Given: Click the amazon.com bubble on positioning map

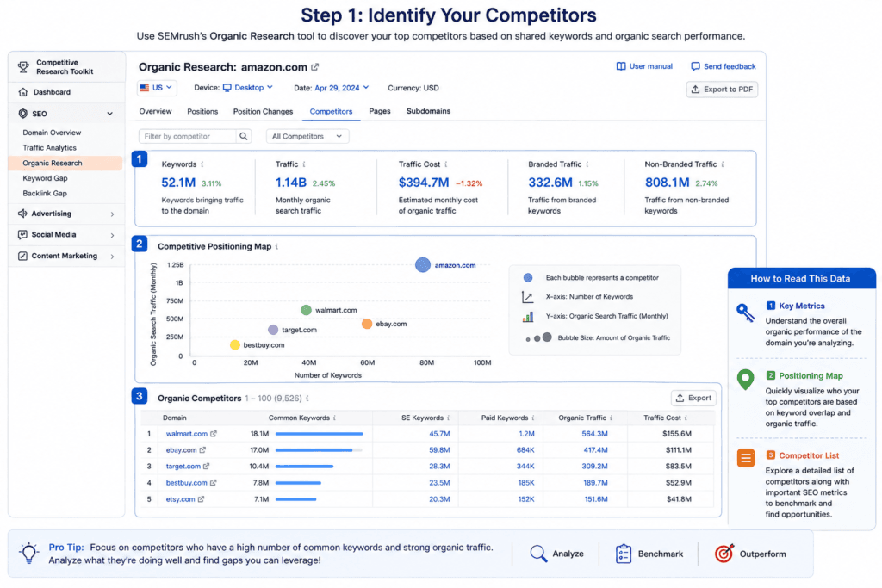Looking at the screenshot, I should click(423, 265).
